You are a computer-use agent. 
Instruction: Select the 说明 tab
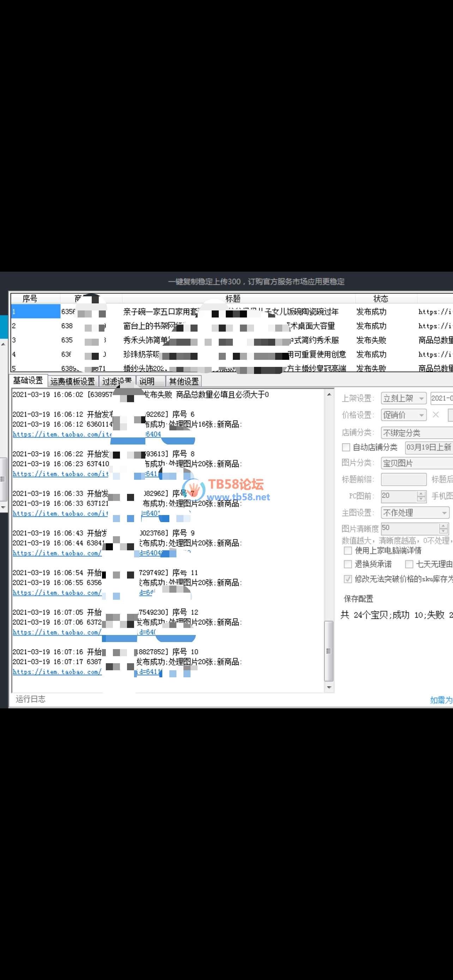click(x=147, y=381)
